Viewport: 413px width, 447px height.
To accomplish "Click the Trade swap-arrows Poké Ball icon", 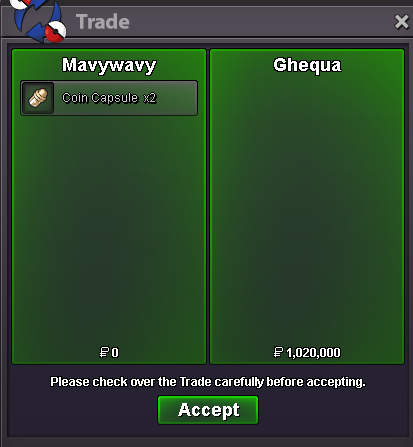I will coord(38,21).
